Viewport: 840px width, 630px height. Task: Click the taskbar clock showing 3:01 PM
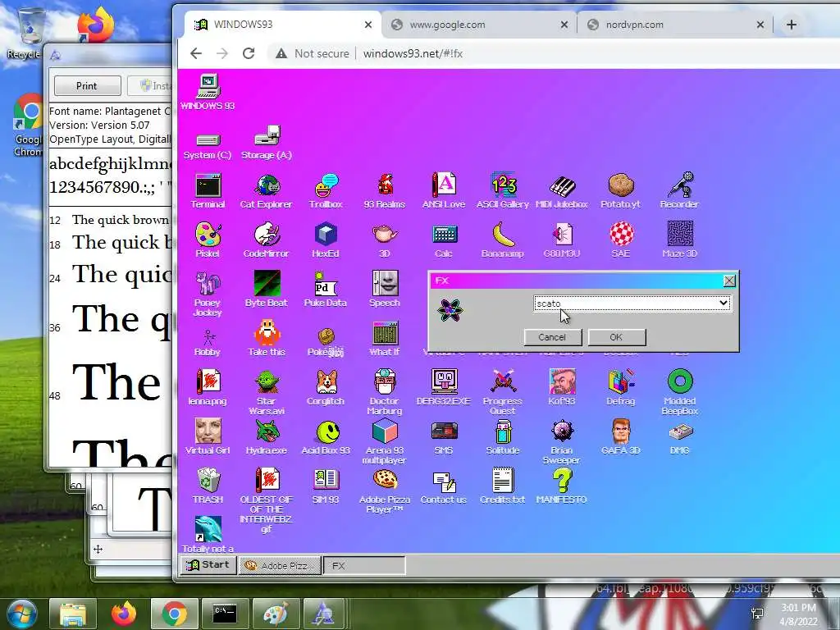[x=798, y=614]
